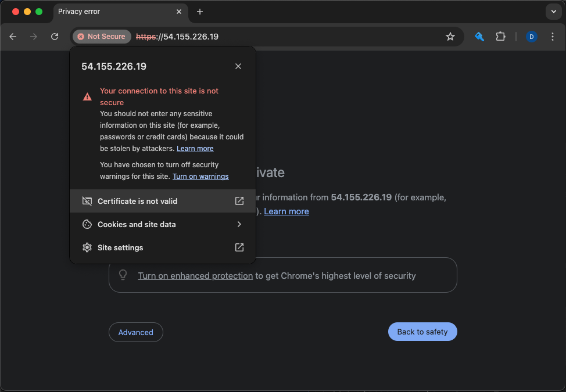Click the blue pinned extension icon
This screenshot has height=392, width=566.
[479, 37]
